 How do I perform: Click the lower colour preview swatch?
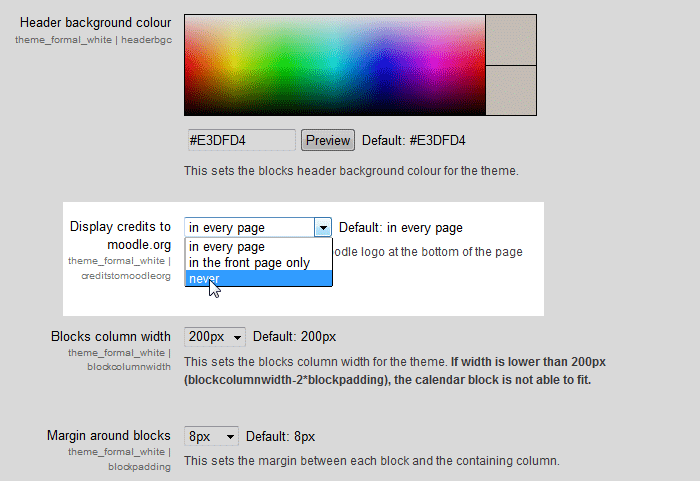click(x=511, y=90)
